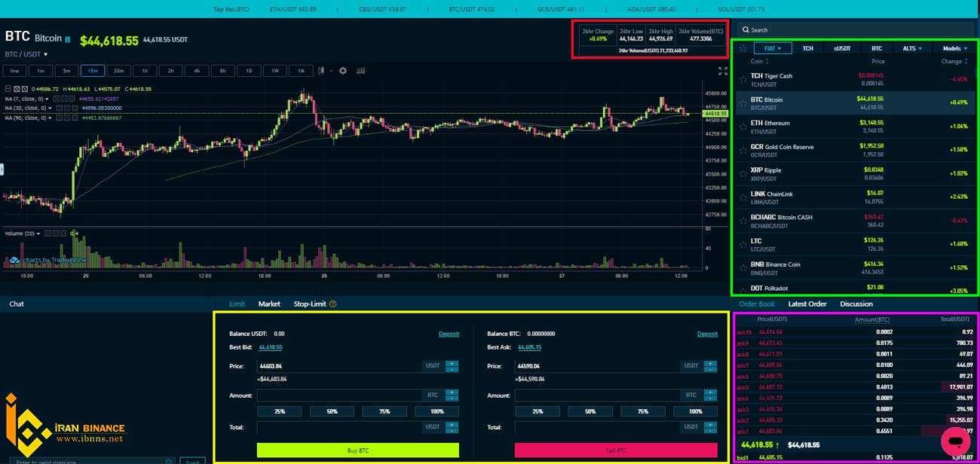Switch chart to 1h interval
The width and height of the screenshot is (980, 464).
click(x=145, y=71)
